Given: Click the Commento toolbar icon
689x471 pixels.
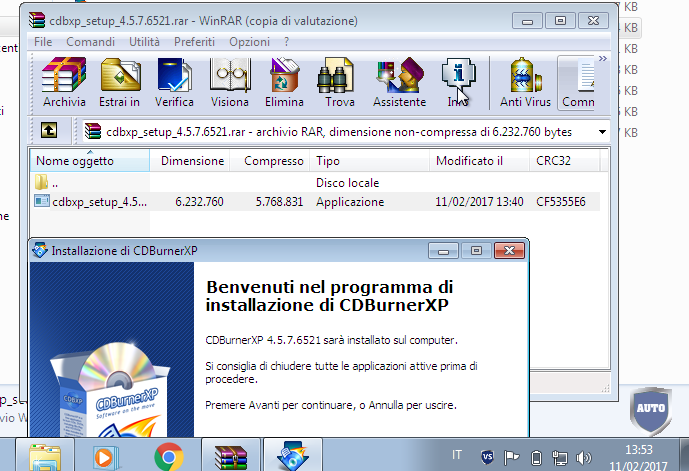Looking at the screenshot, I should tap(577, 83).
